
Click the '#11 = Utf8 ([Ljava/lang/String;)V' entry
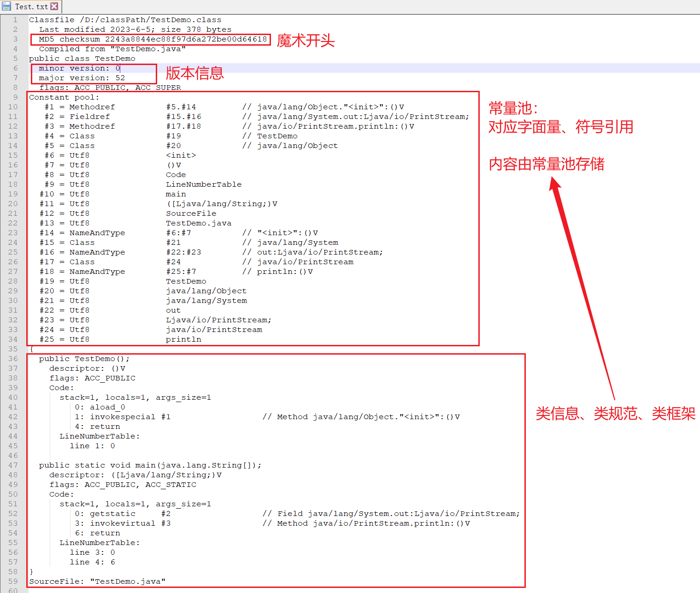coord(159,204)
